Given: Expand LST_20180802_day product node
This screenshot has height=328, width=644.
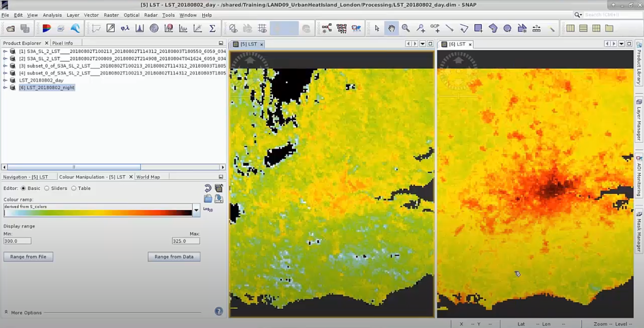Looking at the screenshot, I should click(5, 80).
